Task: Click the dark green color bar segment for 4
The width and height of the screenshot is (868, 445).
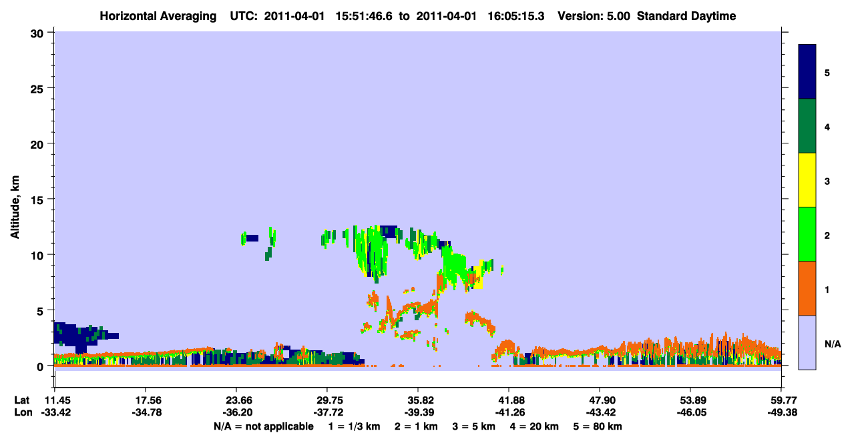Action: click(807, 126)
